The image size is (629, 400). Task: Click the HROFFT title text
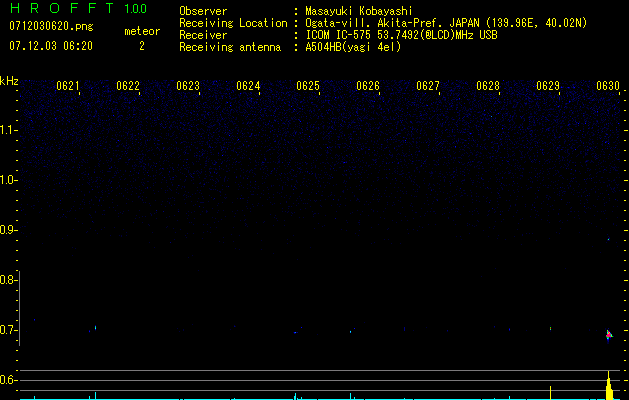click(x=62, y=8)
